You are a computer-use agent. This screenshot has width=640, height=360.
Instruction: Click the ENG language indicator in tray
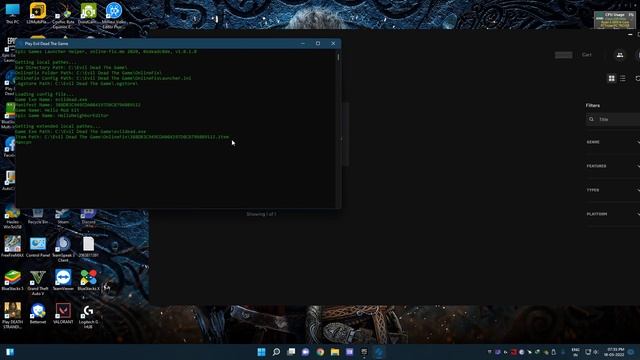[576, 352]
